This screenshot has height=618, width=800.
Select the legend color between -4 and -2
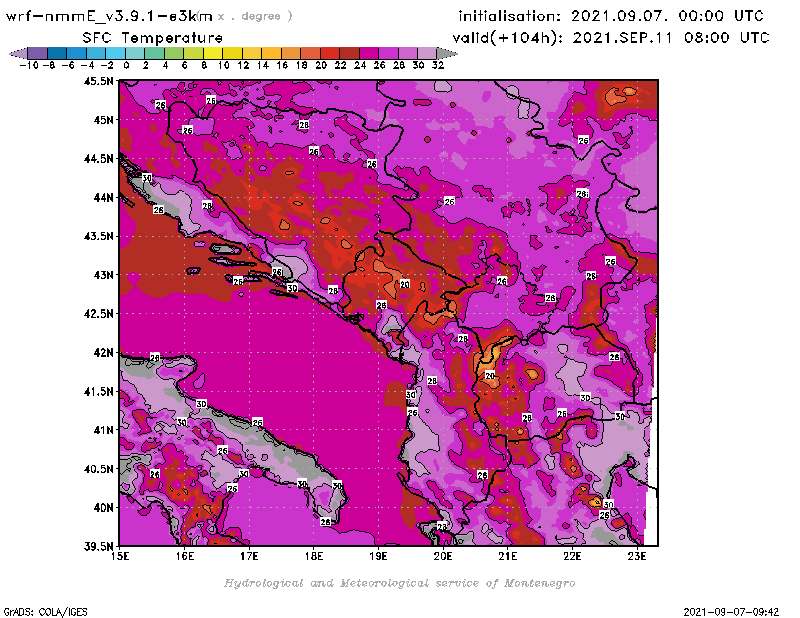(x=96, y=53)
